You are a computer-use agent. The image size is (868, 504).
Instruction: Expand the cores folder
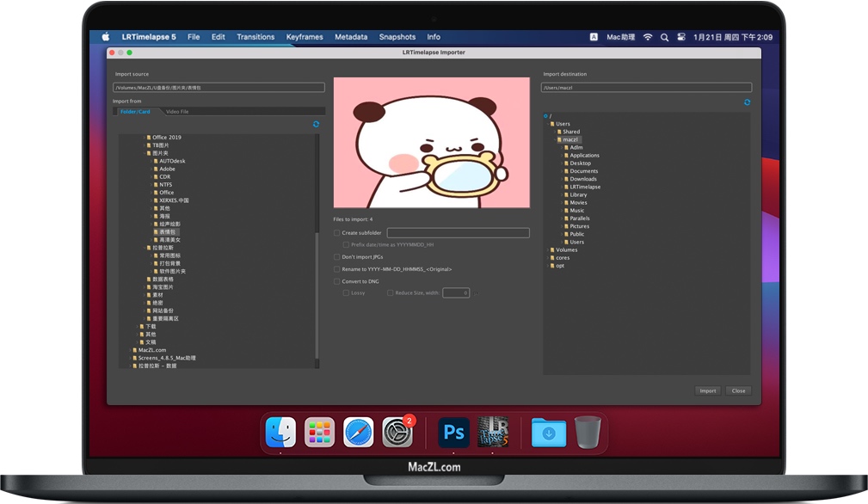548,258
